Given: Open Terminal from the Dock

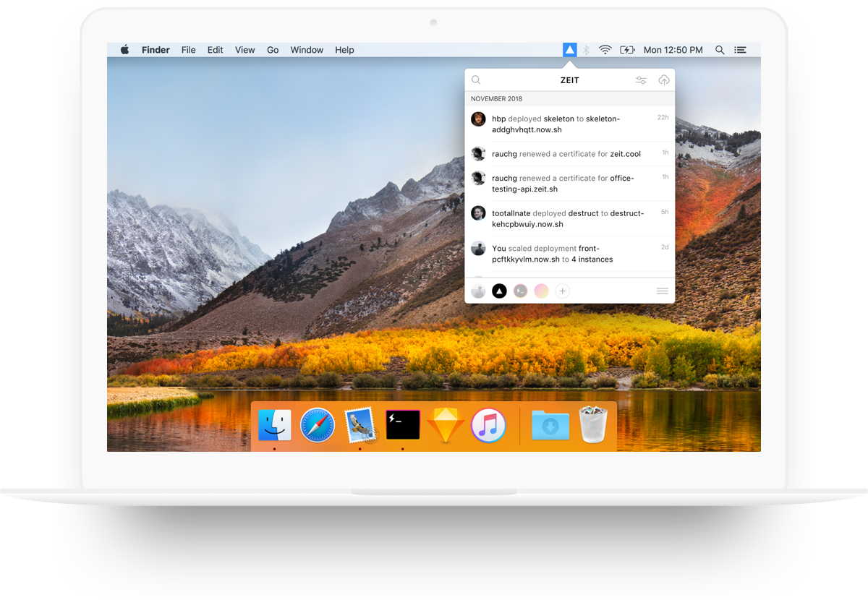Looking at the screenshot, I should (403, 425).
